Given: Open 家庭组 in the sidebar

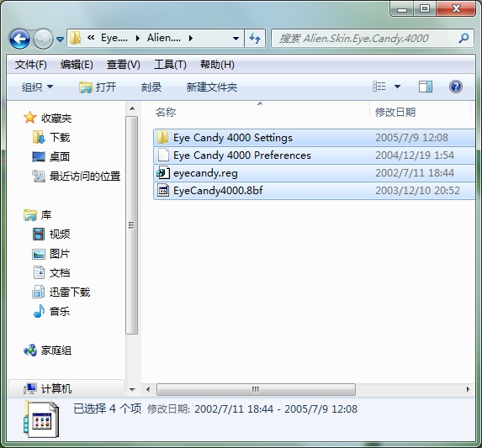Looking at the screenshot, I should pyautogui.click(x=56, y=350).
